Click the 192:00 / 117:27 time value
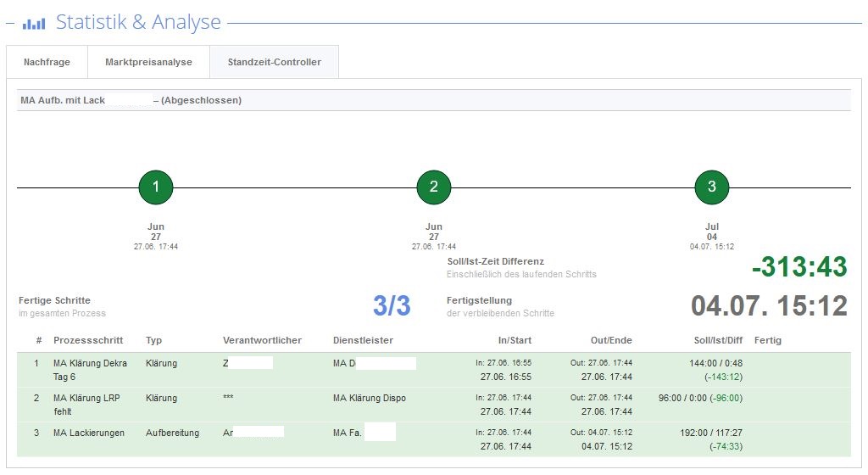 point(711,433)
